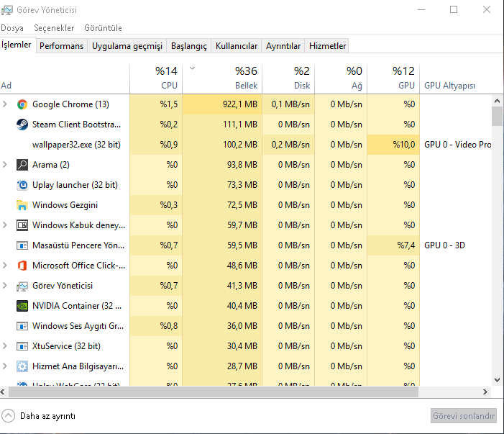Sort by the GPU column header
Image resolution: width=504 pixels, height=434 pixels.
point(393,78)
